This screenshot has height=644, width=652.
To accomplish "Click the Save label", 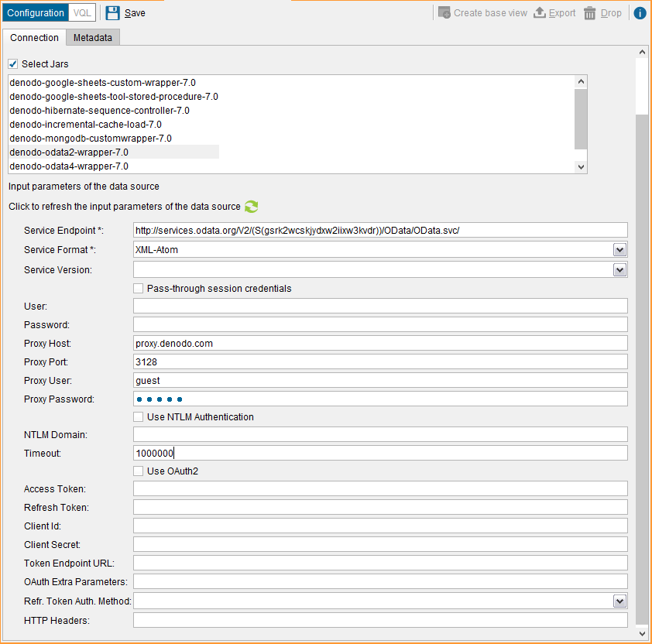I will tap(135, 13).
